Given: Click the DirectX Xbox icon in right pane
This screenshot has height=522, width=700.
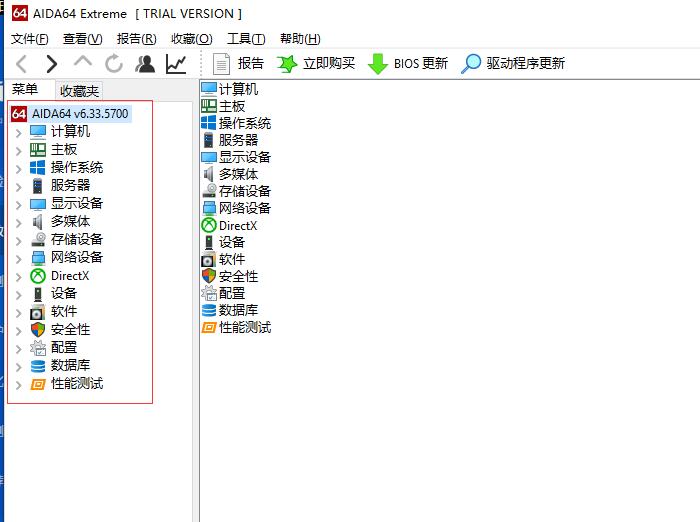Looking at the screenshot, I should click(208, 225).
